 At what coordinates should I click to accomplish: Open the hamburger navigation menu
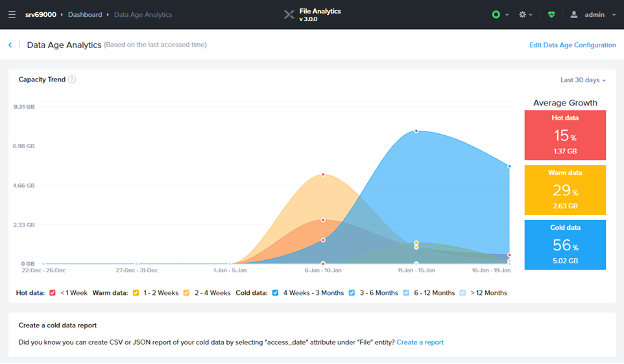(x=12, y=15)
